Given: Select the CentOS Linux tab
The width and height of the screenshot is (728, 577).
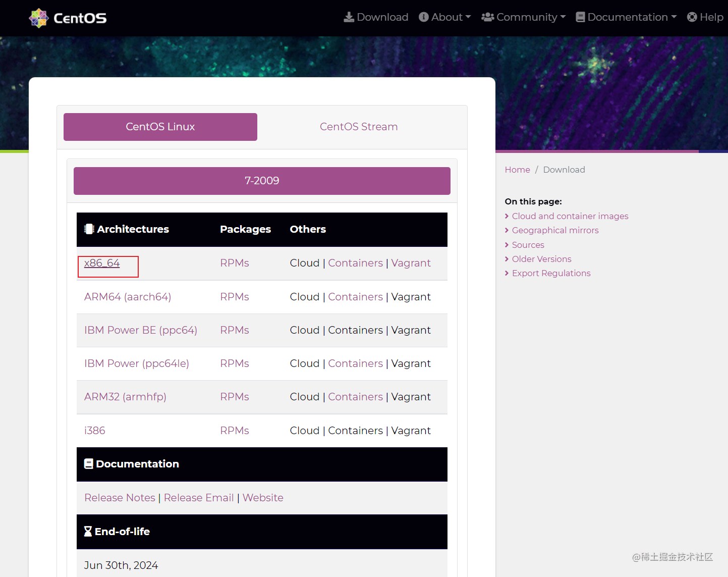Looking at the screenshot, I should point(160,127).
